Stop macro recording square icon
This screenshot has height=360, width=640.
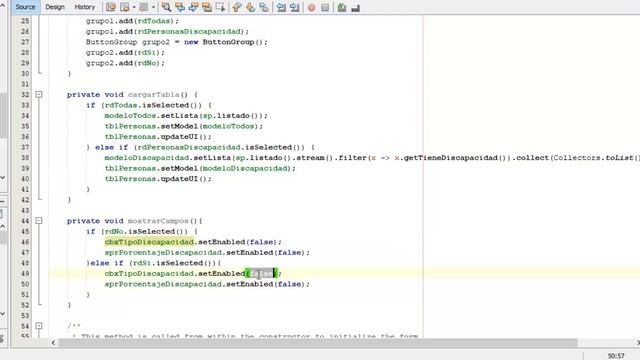click(325, 7)
